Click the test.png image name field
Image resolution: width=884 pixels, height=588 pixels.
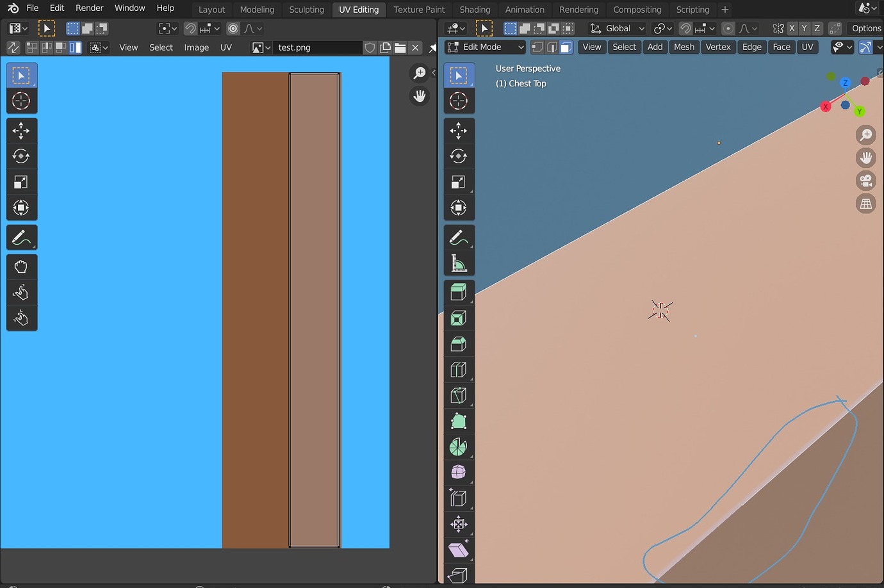point(318,47)
